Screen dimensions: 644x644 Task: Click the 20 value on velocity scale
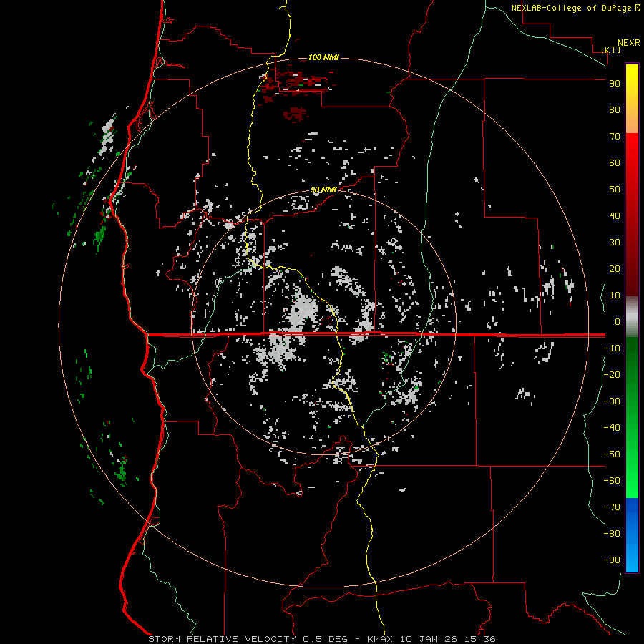click(x=615, y=268)
